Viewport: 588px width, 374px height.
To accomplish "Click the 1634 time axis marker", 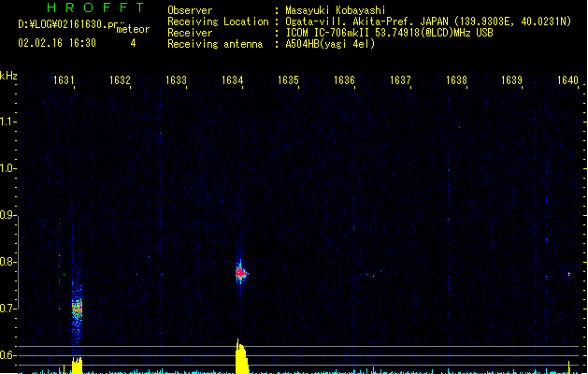I will 232,80.
